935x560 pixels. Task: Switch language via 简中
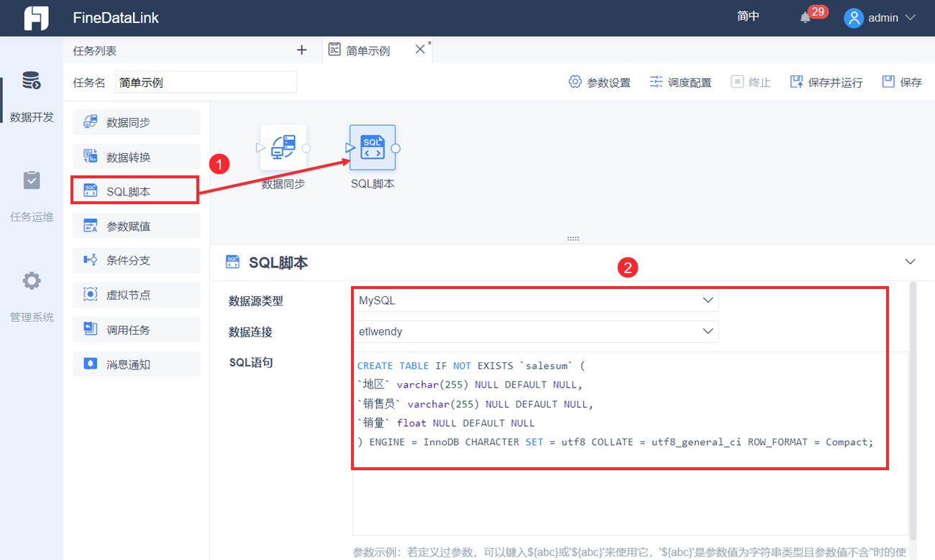748,17
